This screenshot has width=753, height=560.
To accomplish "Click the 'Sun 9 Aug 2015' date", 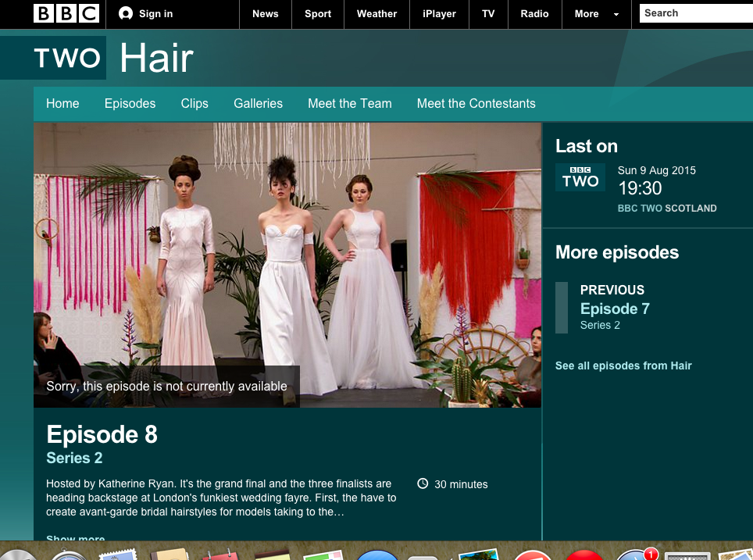I will pyautogui.click(x=656, y=170).
